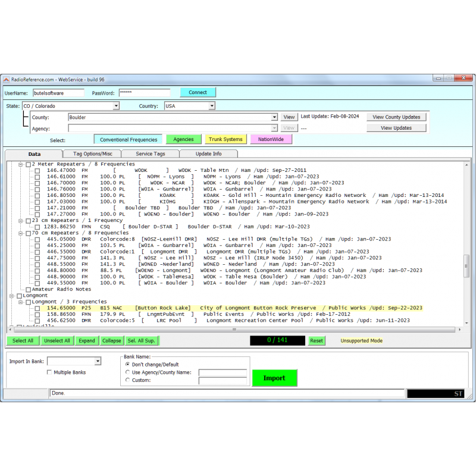Screen dimensions: 476x476
Task: Click the green Import button
Action: coord(274,378)
